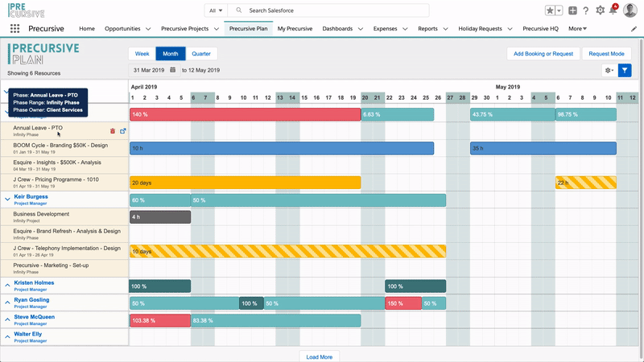Click the red 150 % Ryan Gosling bar
Screen dimensions: 644x362
403,303
